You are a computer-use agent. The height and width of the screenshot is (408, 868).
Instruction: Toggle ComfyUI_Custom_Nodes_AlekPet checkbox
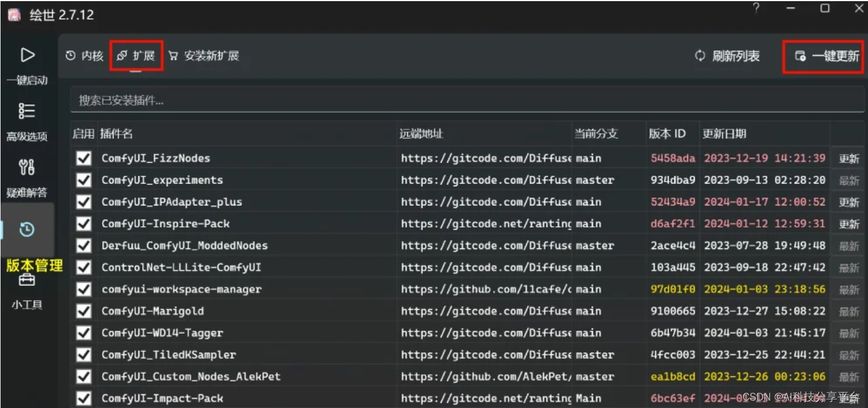(84, 377)
